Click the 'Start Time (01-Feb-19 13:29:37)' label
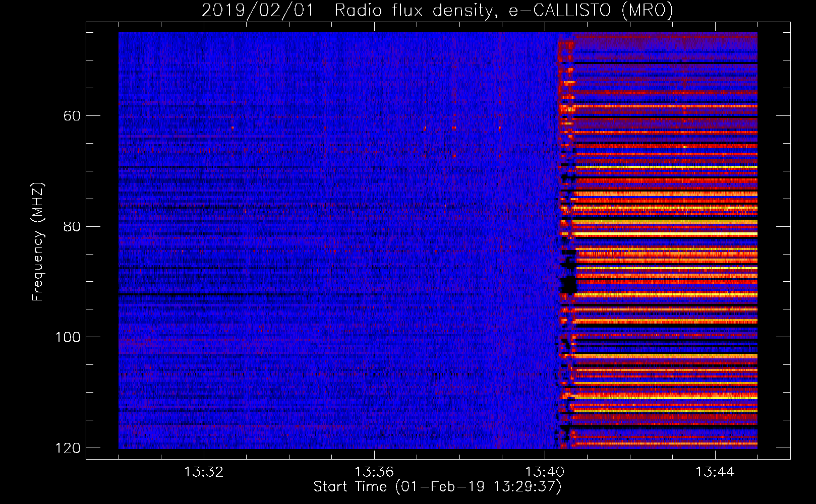 tap(437, 487)
